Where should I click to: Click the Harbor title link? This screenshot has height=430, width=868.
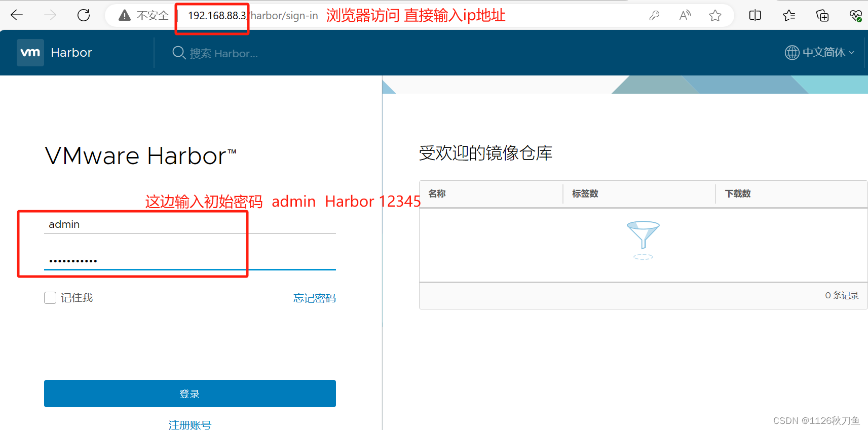71,53
